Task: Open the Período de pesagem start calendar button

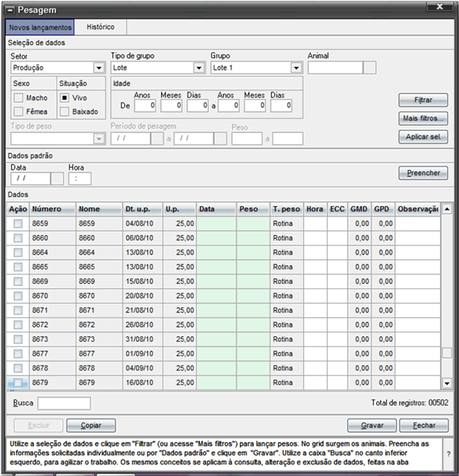Action: coord(157,139)
